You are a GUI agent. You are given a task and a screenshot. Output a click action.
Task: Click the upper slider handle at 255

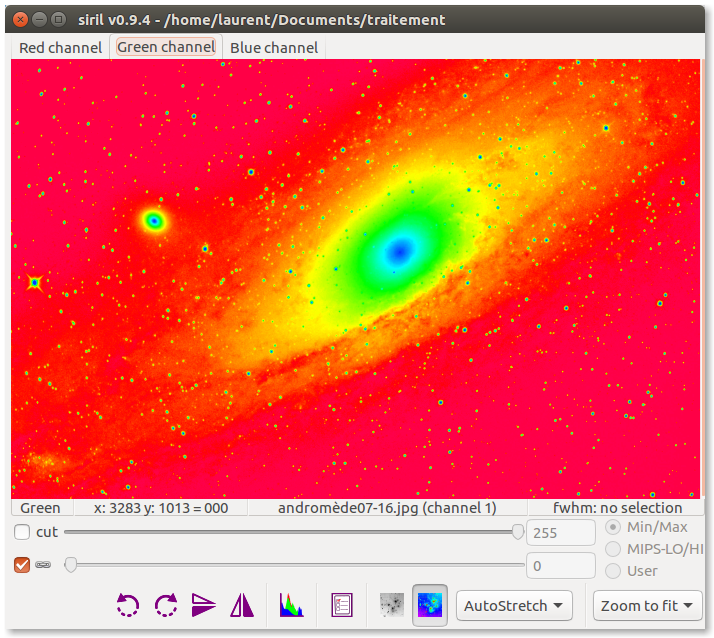coord(518,532)
